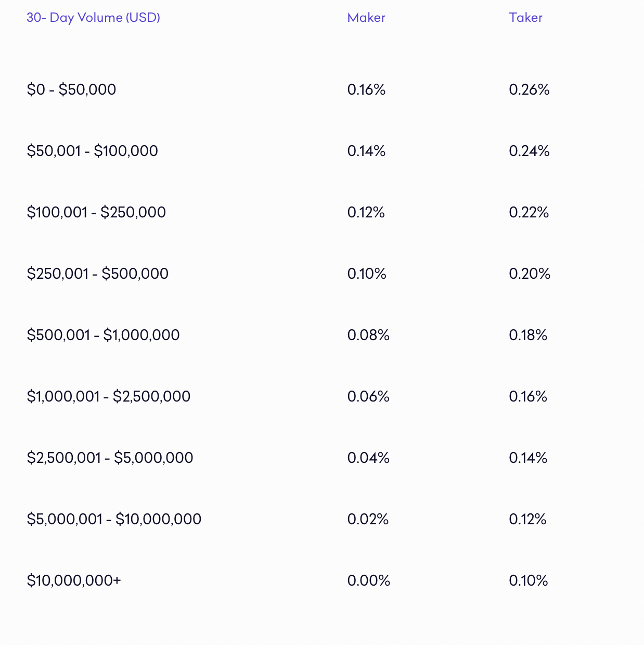This screenshot has width=644, height=646.
Task: Click the 0.08% maker fee
Action: tap(368, 335)
